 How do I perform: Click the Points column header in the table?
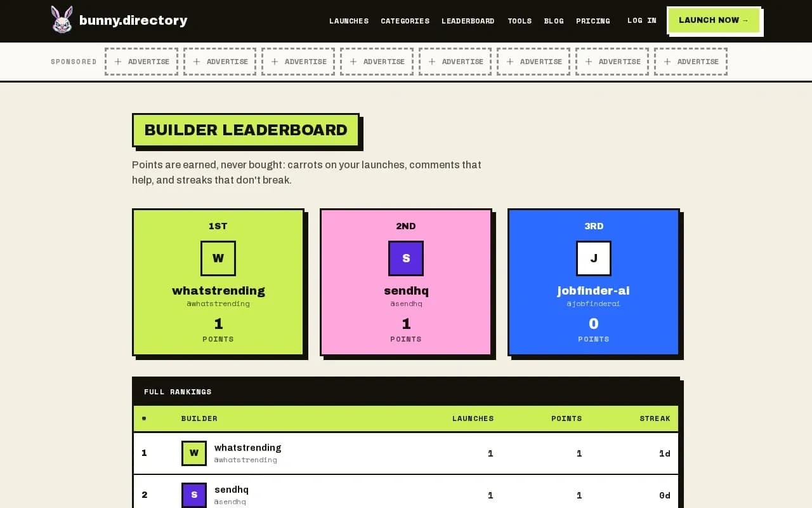click(566, 418)
